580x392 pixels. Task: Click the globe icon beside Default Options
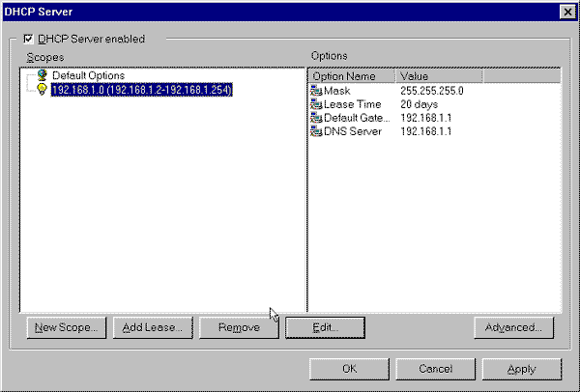pyautogui.click(x=43, y=75)
